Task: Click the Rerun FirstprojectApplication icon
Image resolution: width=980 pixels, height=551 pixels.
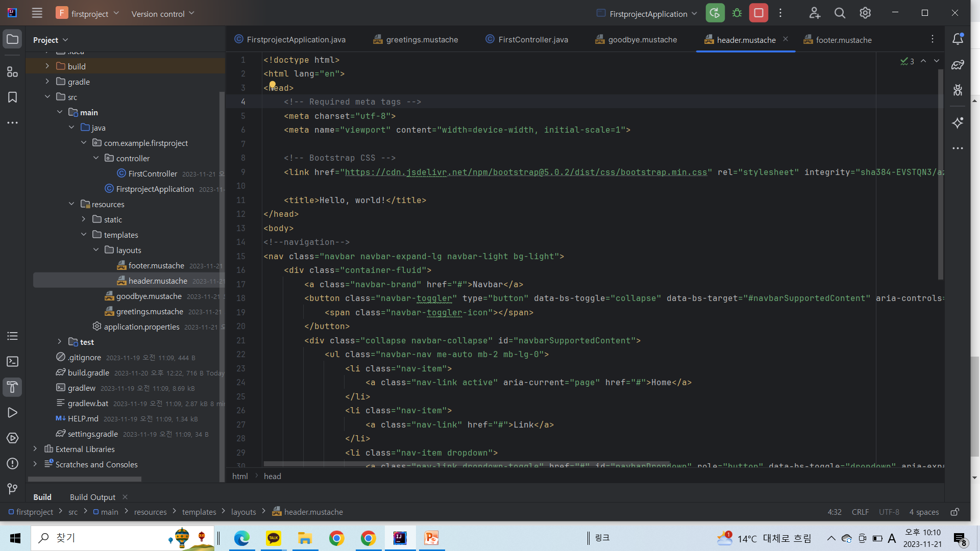Action: [x=715, y=13]
